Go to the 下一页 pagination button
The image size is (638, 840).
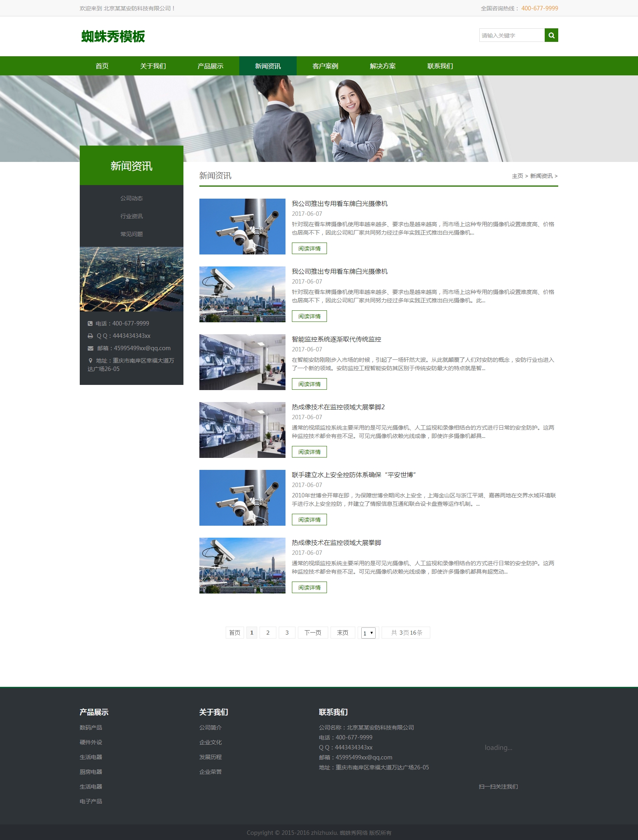313,633
